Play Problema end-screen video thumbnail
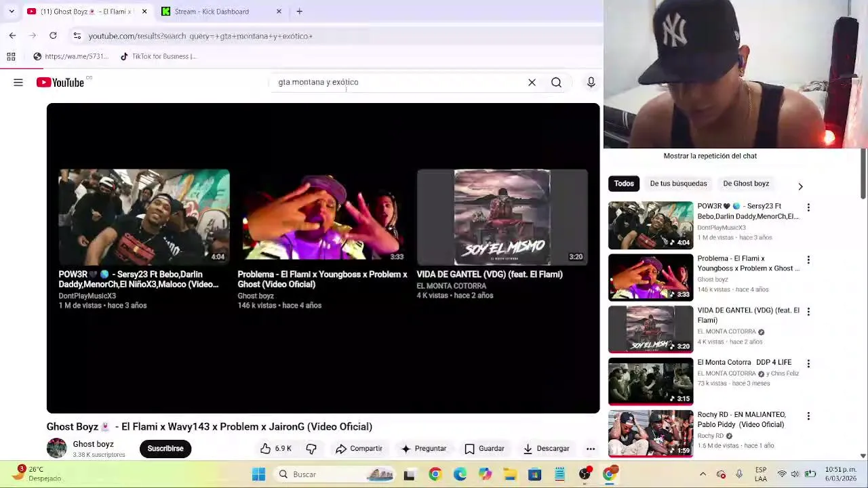This screenshot has width=868, height=488. (x=323, y=217)
